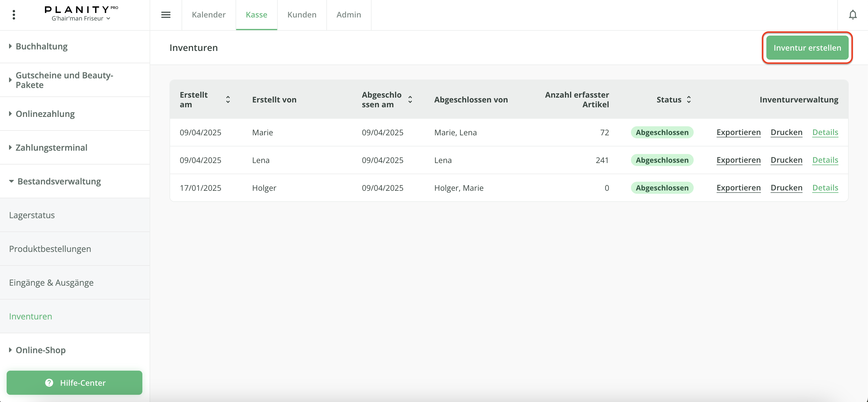868x402 pixels.
Task: Switch to the Kunden tab
Action: pos(302,15)
